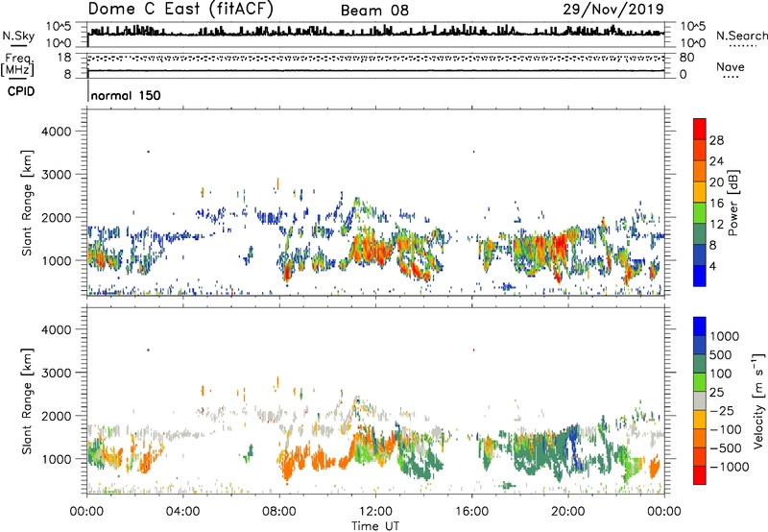
Task: Select the '24' label on power colorbar
Action: [716, 161]
